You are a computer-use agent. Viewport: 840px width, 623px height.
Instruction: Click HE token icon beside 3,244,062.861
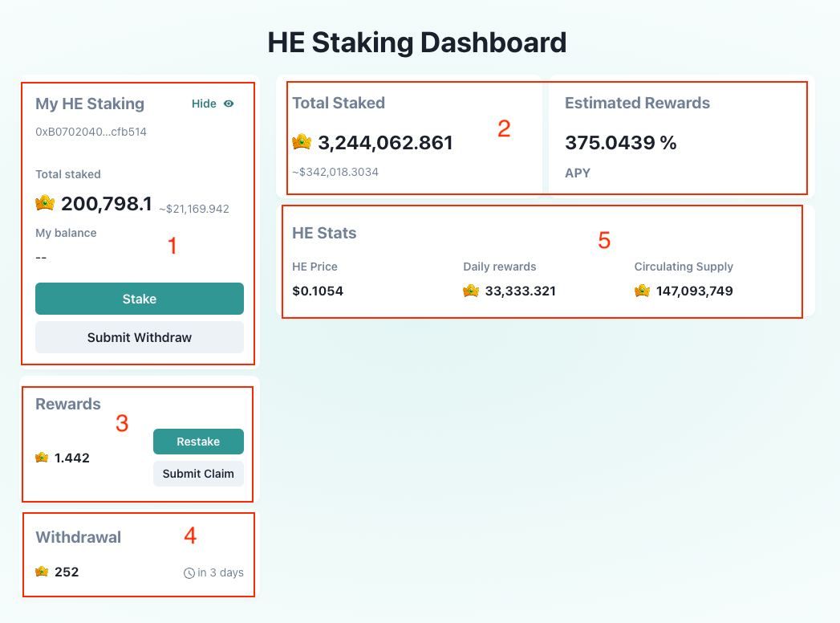302,142
